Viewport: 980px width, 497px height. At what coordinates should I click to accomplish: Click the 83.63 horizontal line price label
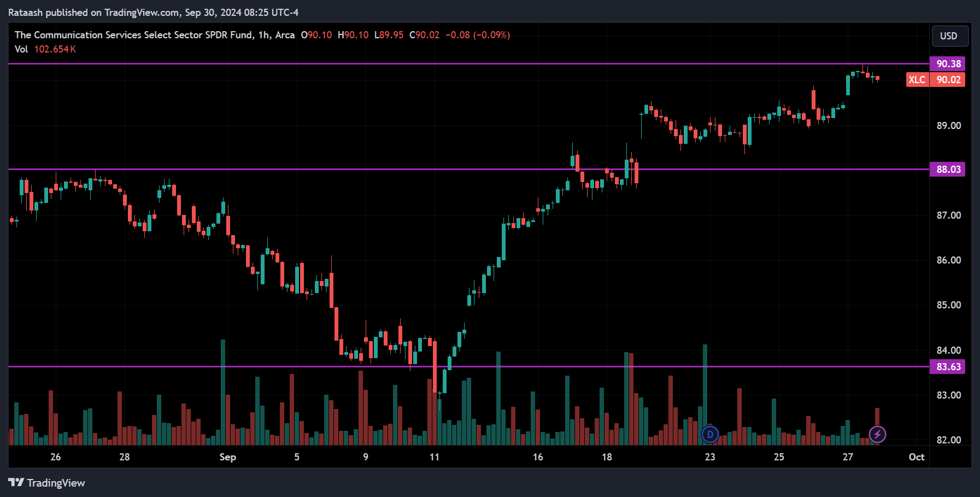click(x=948, y=367)
